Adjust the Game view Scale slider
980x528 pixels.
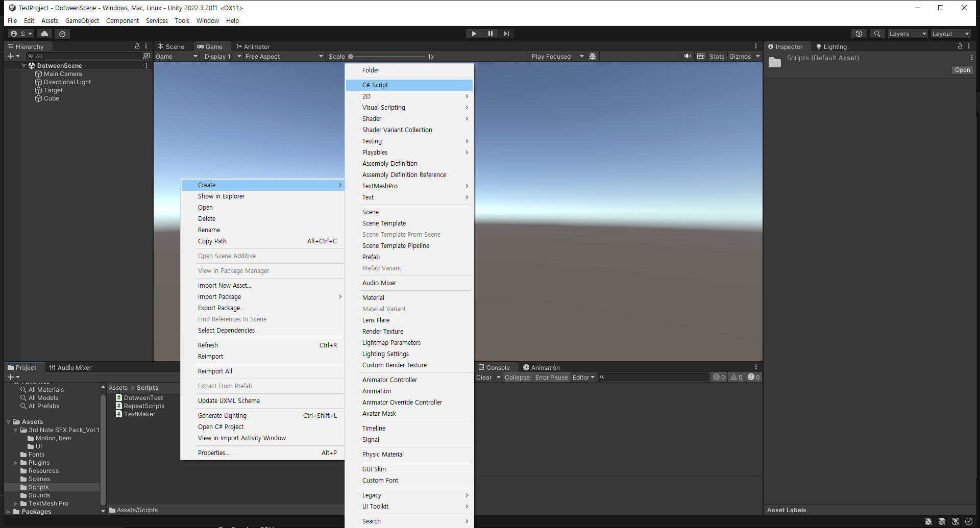click(x=387, y=57)
